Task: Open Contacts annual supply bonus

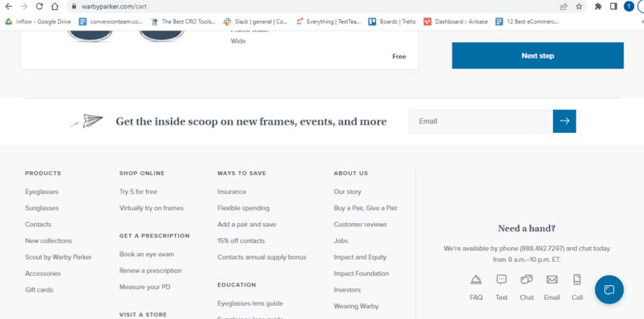Action: point(262,257)
